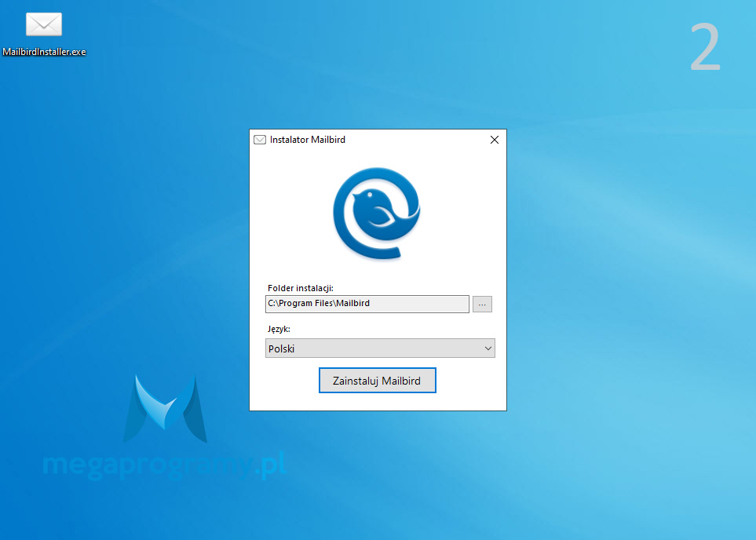The height and width of the screenshot is (540, 756).
Task: Click the blue M megaprogramy logo watermark
Action: [x=165, y=410]
